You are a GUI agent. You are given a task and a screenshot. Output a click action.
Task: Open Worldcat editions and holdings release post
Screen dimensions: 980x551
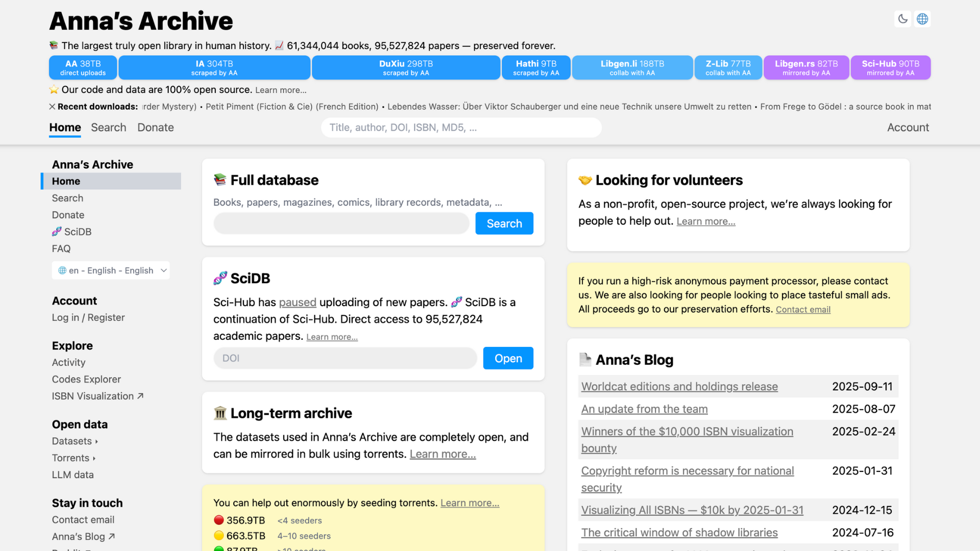(x=679, y=386)
